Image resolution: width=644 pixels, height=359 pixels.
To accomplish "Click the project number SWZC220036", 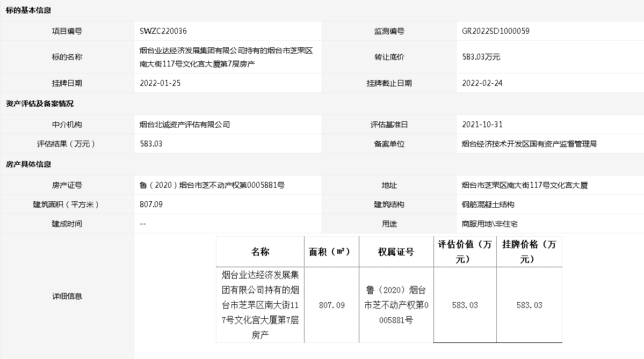I will [163, 31].
